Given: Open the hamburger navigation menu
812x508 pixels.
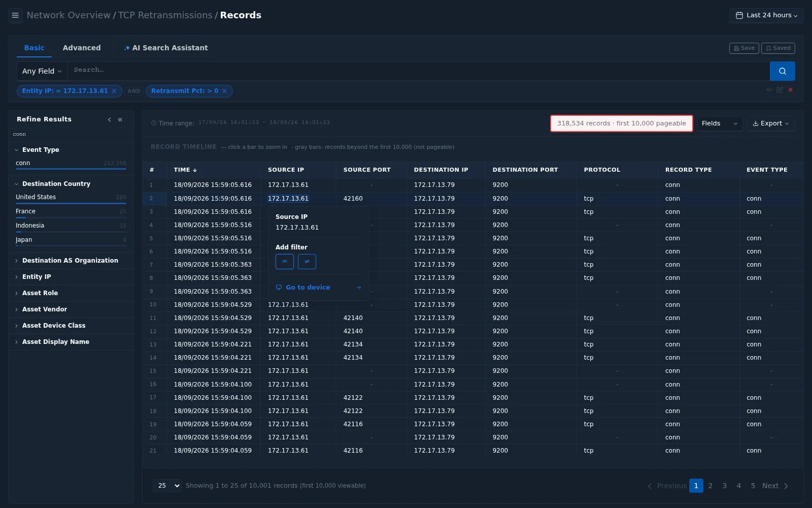Looking at the screenshot, I should click(x=15, y=15).
